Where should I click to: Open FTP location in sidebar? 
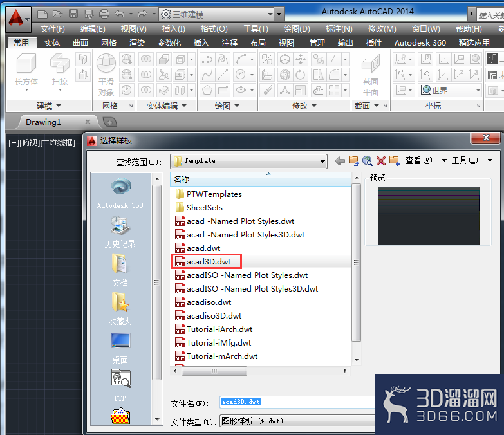point(120,385)
